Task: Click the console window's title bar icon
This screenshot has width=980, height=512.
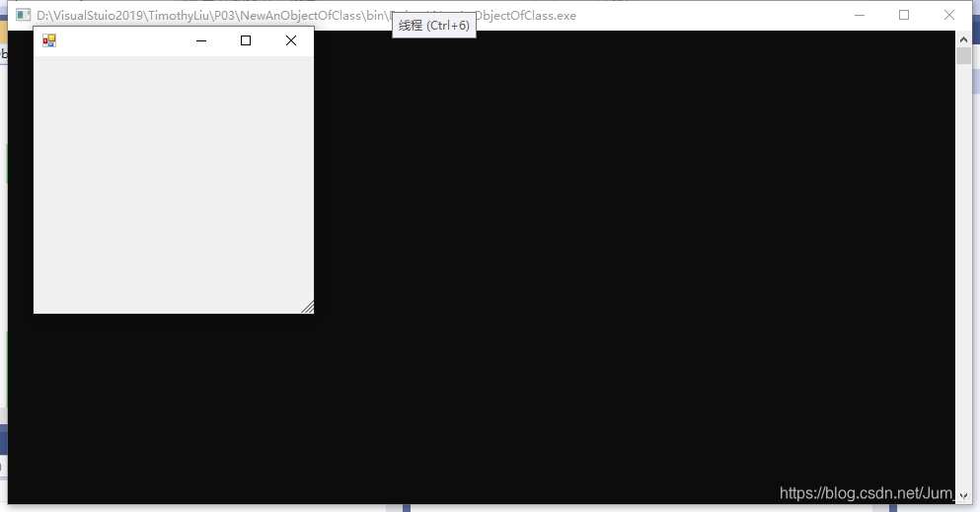Action: tap(23, 15)
